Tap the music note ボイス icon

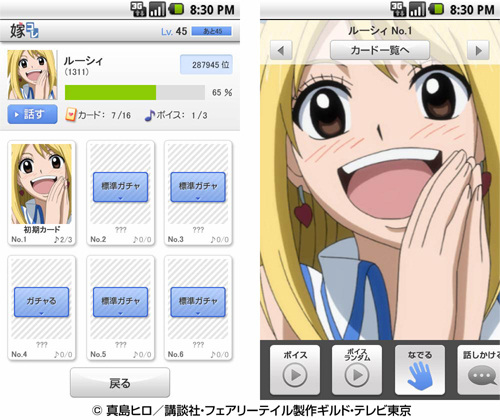[x=150, y=115]
